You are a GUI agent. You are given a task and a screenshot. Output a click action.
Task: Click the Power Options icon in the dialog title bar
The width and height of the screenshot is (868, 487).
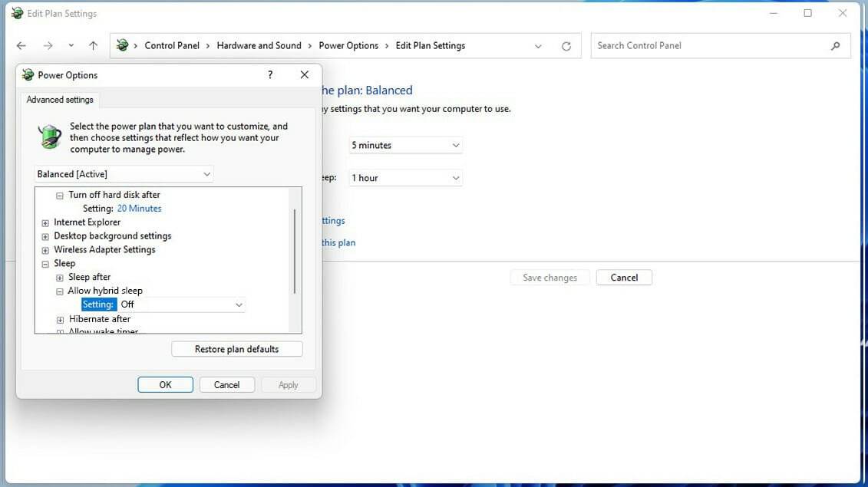coord(26,74)
